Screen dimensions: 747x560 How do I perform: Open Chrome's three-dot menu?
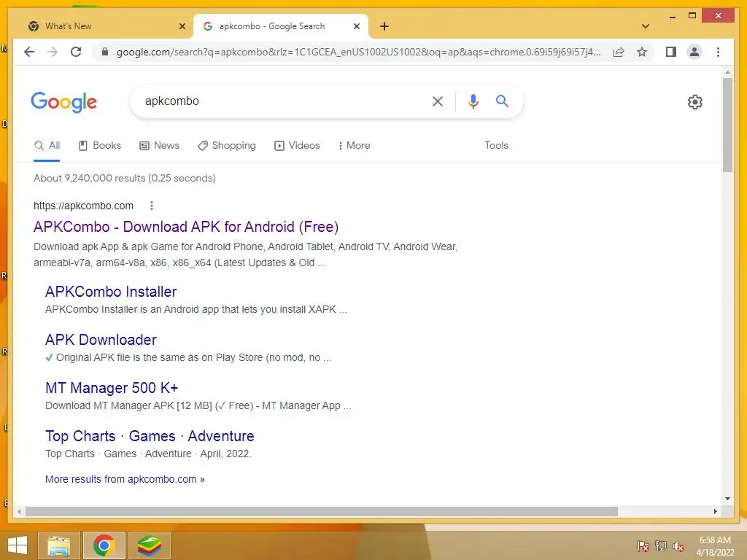click(718, 52)
